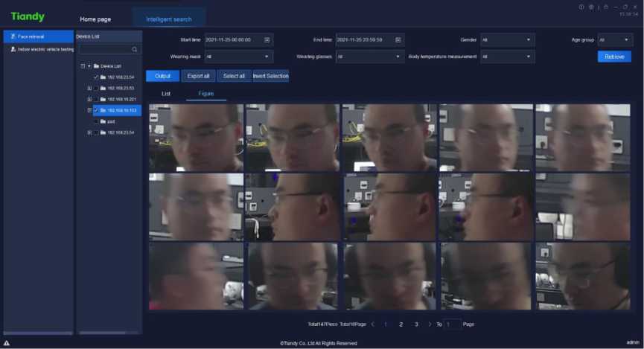Image resolution: width=644 pixels, height=349 pixels.
Task: Click the device list search magnifier icon
Action: tap(135, 49)
